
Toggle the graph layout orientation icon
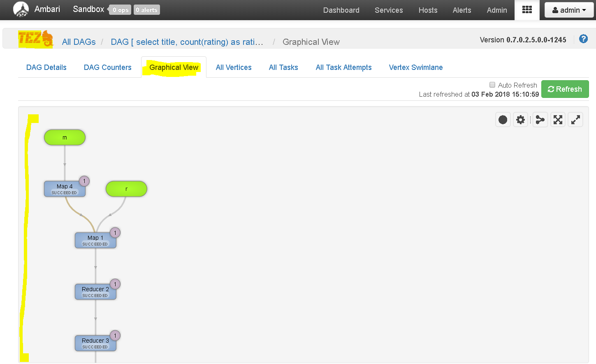[x=540, y=120]
